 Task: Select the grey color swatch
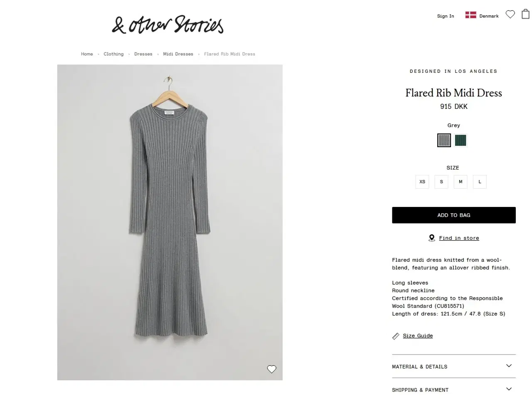[x=444, y=140]
